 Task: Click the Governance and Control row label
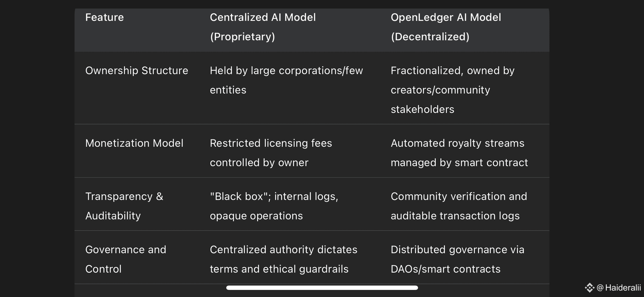coord(126,259)
